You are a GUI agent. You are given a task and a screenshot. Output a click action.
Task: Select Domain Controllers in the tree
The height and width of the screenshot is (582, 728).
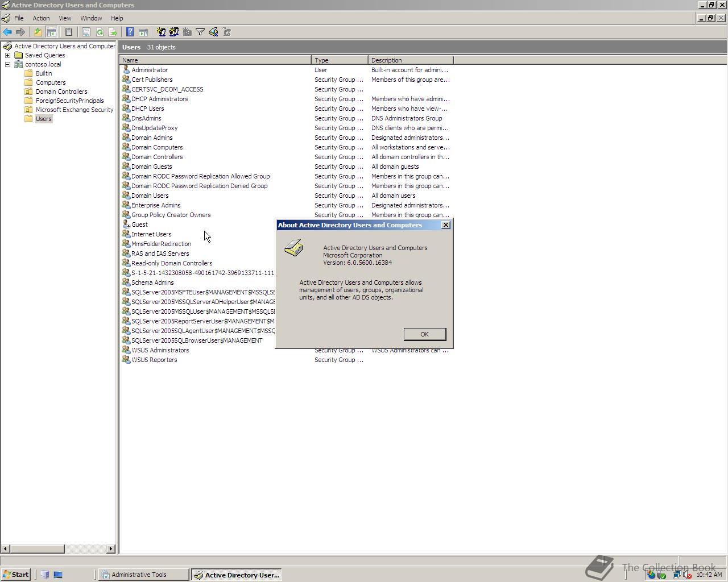pyautogui.click(x=61, y=92)
